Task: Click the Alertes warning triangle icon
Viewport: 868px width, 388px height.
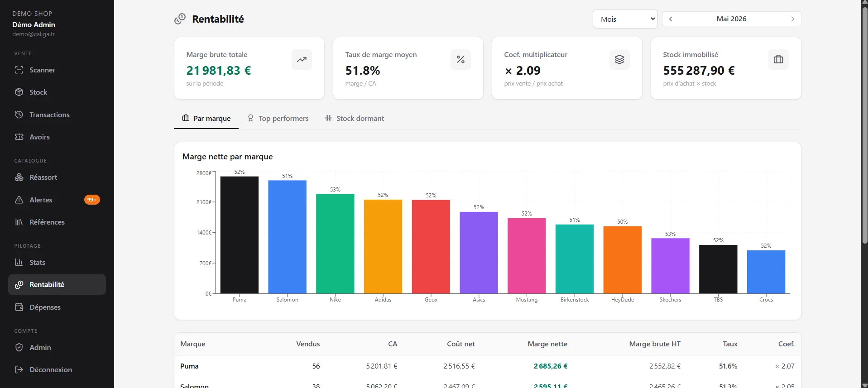Action: (x=19, y=200)
